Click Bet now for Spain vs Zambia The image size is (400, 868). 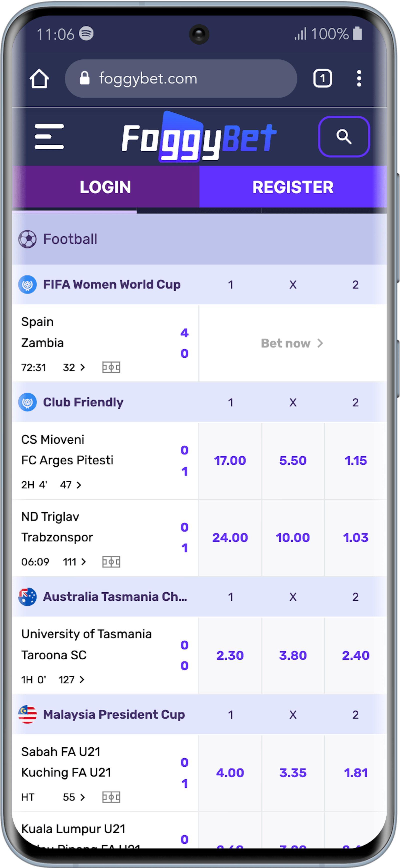point(292,343)
